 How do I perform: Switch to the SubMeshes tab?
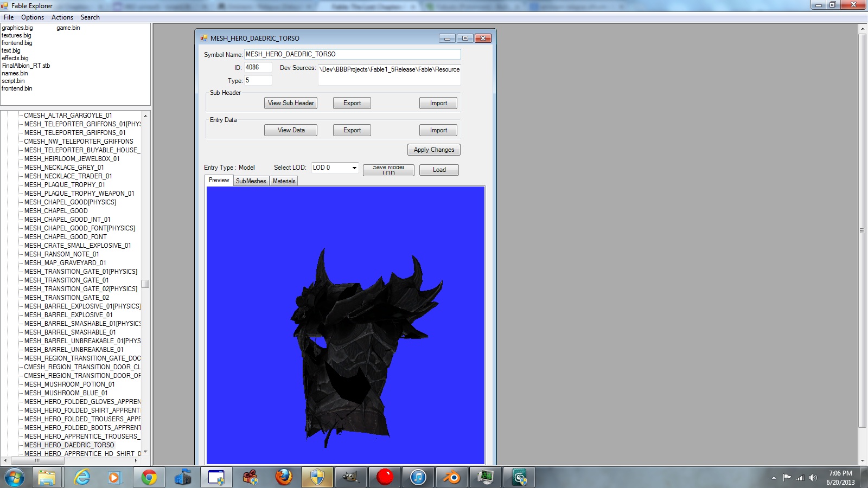coord(251,181)
